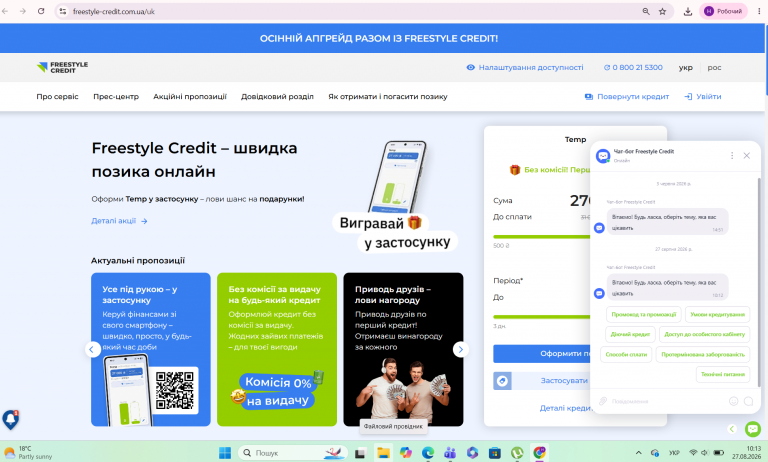Close the Freestyle Credit chat window
This screenshot has width=768, height=462.
pos(746,155)
